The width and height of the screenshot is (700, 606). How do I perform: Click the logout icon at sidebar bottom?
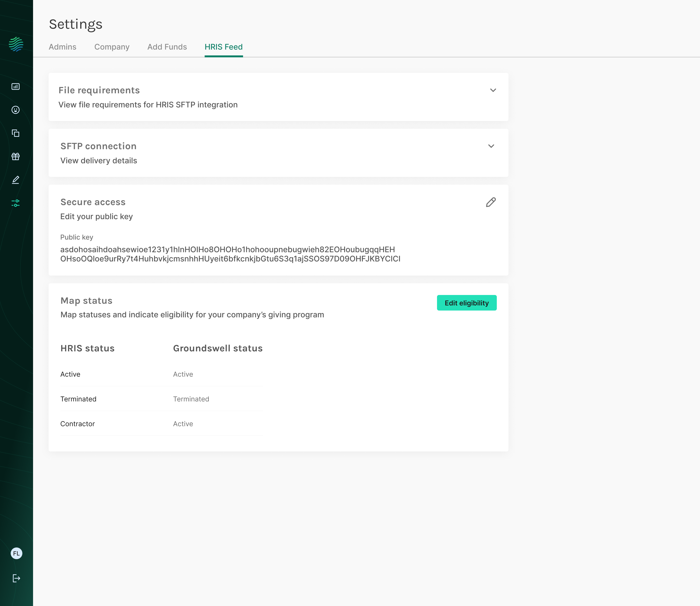16,578
